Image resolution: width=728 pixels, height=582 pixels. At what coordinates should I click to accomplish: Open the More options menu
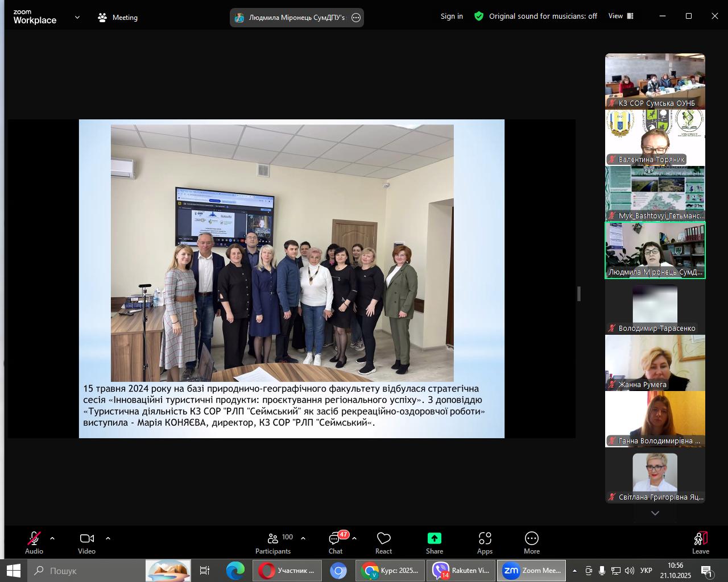coord(531,543)
